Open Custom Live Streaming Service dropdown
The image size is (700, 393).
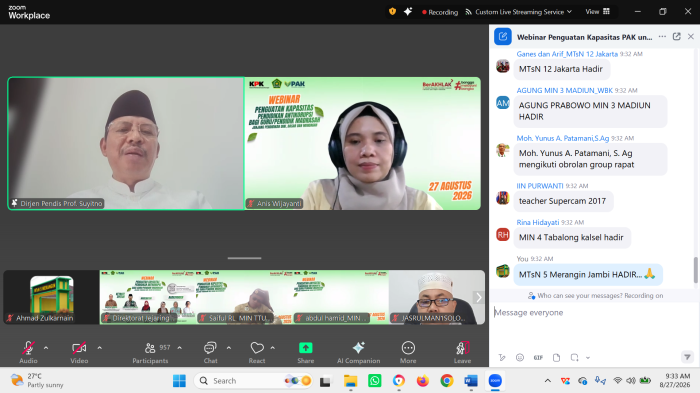[518, 12]
